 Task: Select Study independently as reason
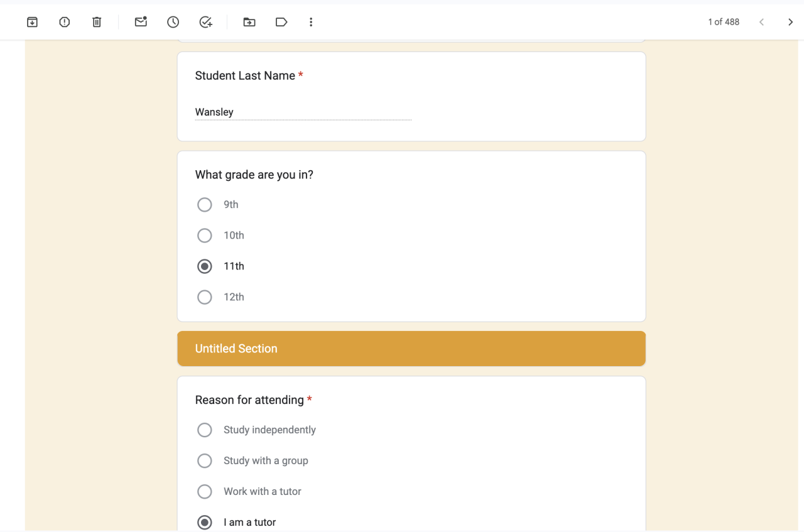tap(205, 430)
